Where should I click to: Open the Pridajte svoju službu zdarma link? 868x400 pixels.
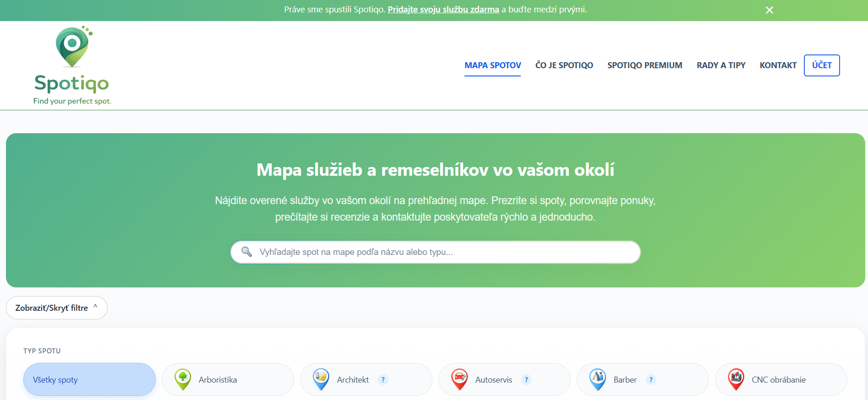pos(443,10)
